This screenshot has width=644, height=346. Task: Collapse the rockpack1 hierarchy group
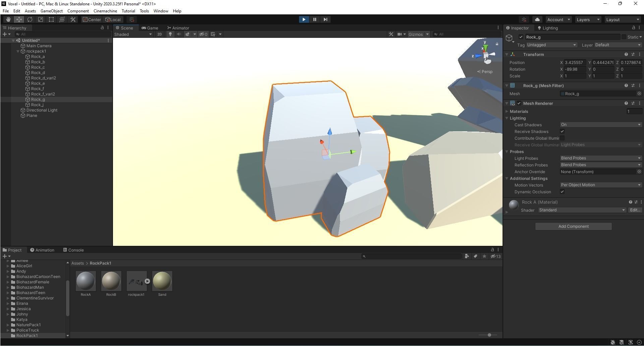(x=18, y=51)
